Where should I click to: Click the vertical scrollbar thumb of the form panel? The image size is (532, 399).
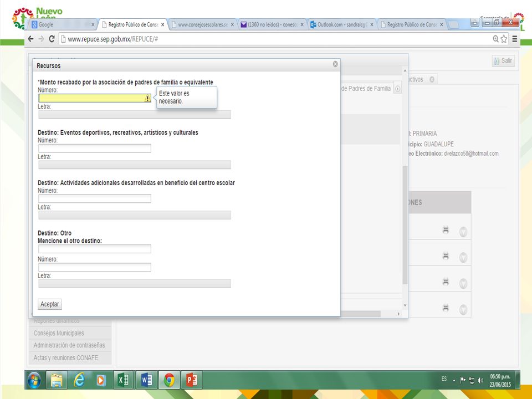coord(405,225)
